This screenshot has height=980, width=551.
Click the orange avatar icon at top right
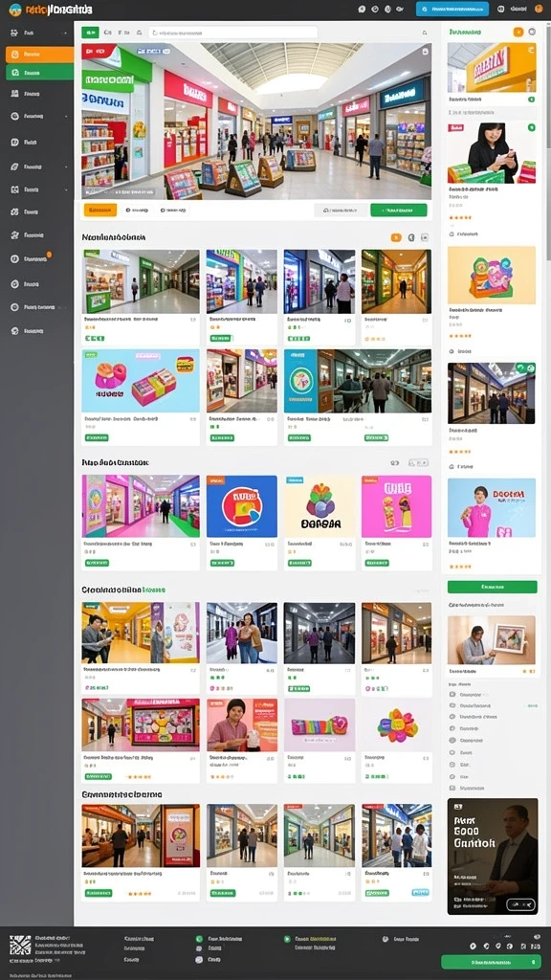pos(539,9)
